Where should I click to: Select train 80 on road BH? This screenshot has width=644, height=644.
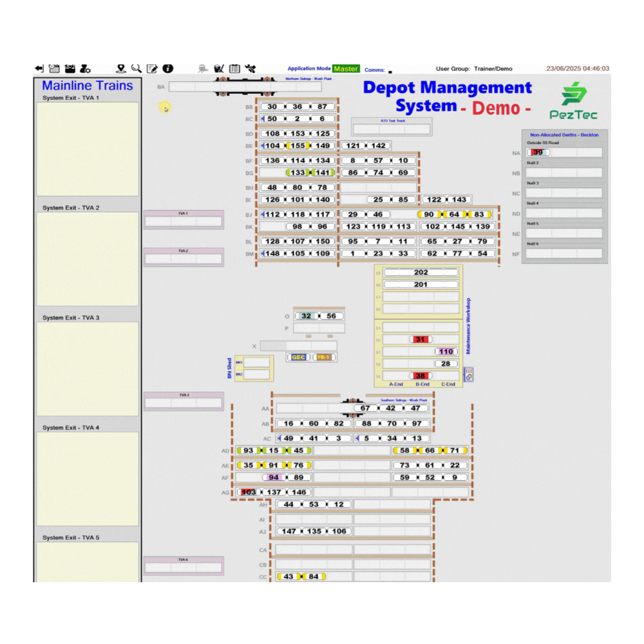tap(298, 187)
